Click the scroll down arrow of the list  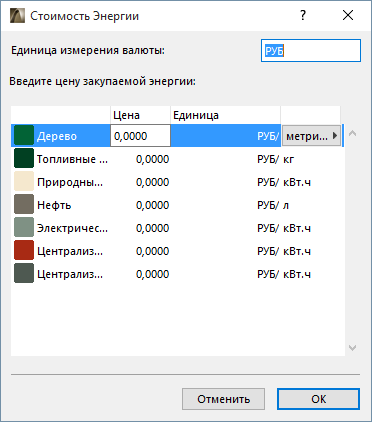point(352,348)
